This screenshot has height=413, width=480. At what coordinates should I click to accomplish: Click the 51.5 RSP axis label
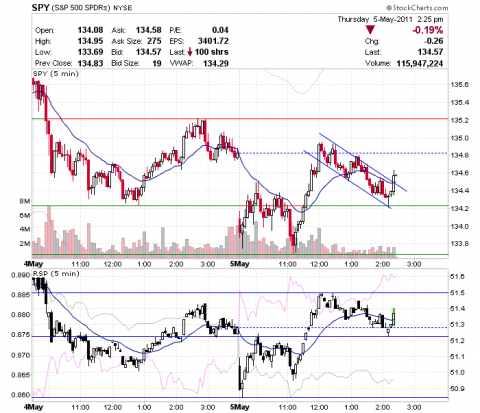(x=458, y=293)
